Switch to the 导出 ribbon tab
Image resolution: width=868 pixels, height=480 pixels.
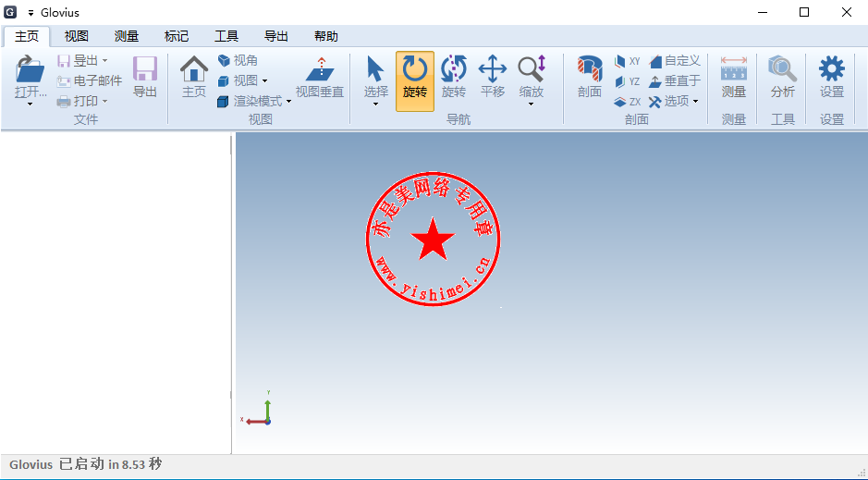point(276,37)
